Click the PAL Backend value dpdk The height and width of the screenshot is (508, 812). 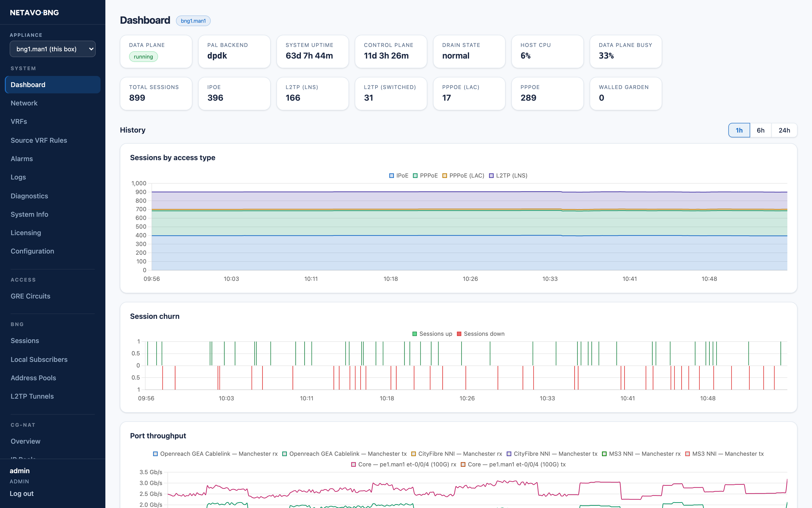pyautogui.click(x=217, y=56)
